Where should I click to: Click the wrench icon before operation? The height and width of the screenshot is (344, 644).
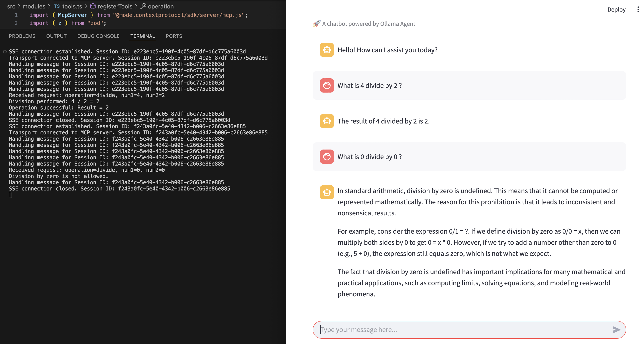point(143,6)
